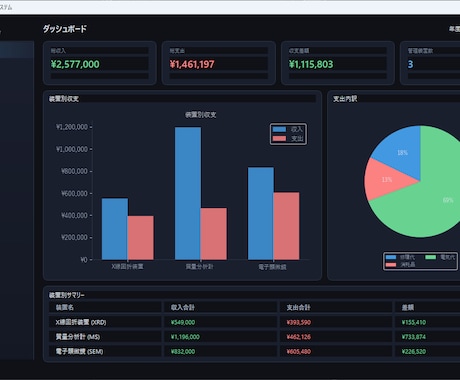Screen dimensions: 460x380
Task: Click the ¥393,590 expense cell
Action: [299, 322]
